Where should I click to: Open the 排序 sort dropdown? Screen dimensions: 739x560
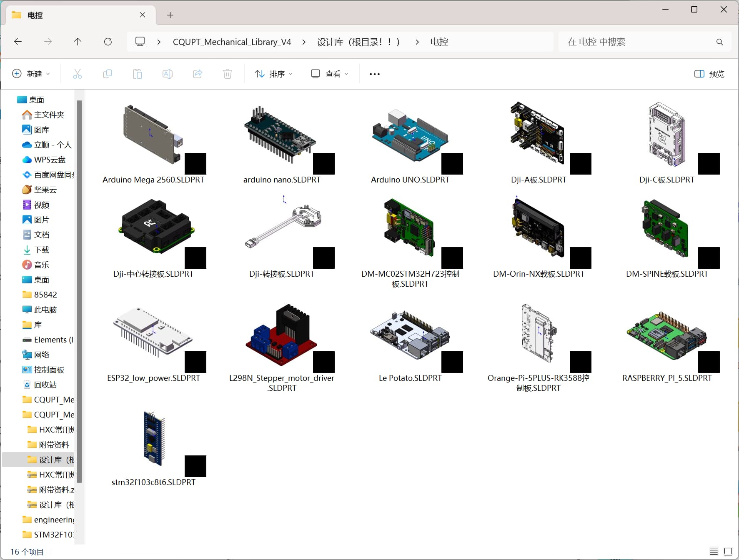(x=274, y=74)
